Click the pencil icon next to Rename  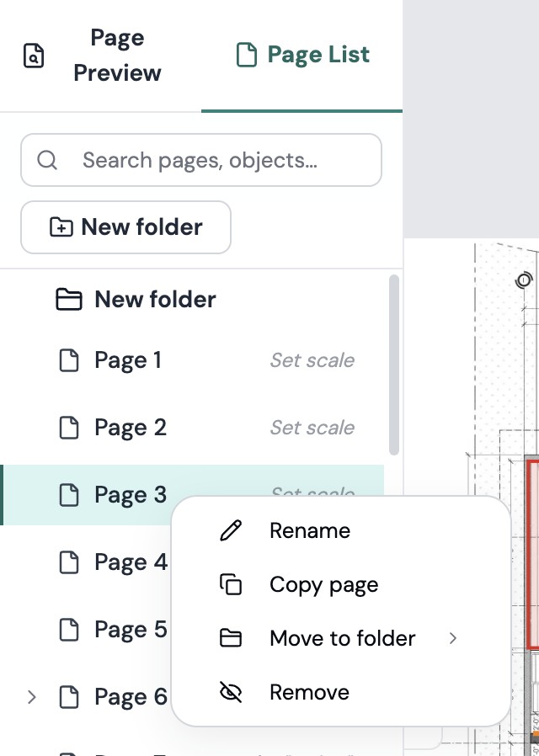(231, 531)
